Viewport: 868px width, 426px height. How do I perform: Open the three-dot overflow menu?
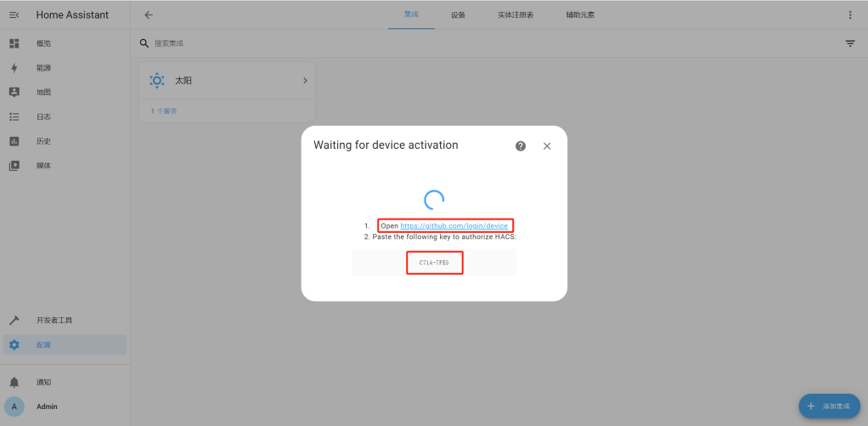850,15
